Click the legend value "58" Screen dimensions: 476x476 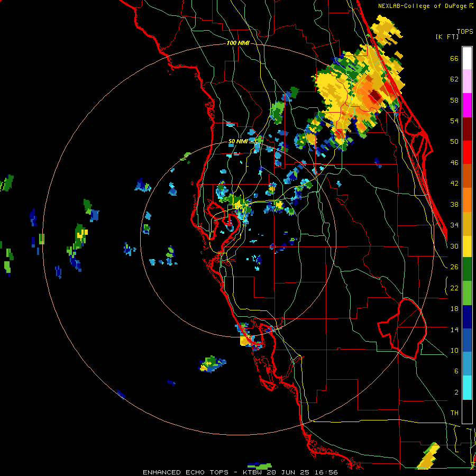[x=454, y=100]
